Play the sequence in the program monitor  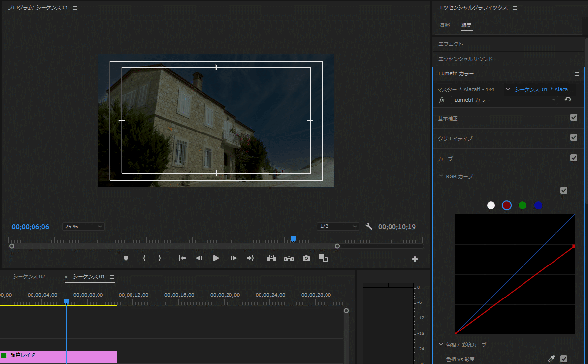(216, 258)
